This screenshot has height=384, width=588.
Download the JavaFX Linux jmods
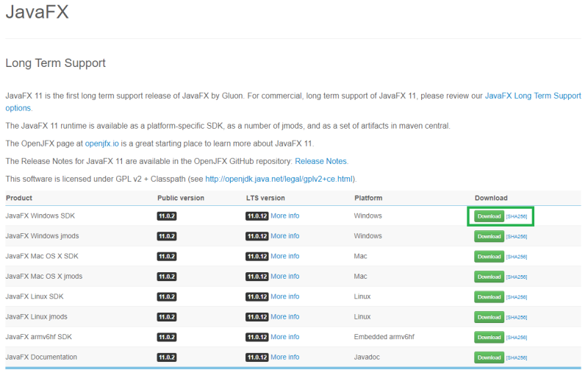[x=489, y=317]
